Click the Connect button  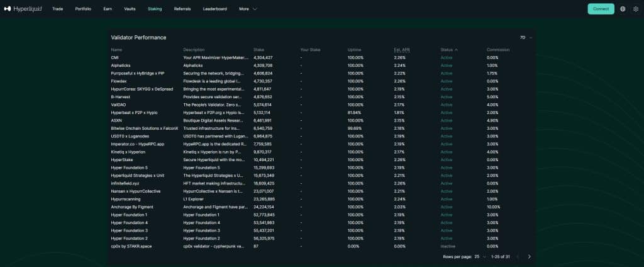(601, 9)
